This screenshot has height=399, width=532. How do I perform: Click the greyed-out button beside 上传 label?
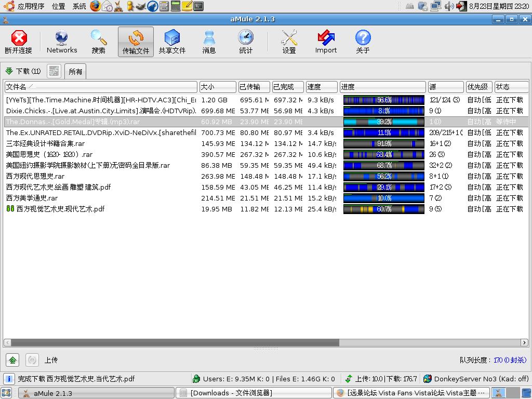[32, 360]
